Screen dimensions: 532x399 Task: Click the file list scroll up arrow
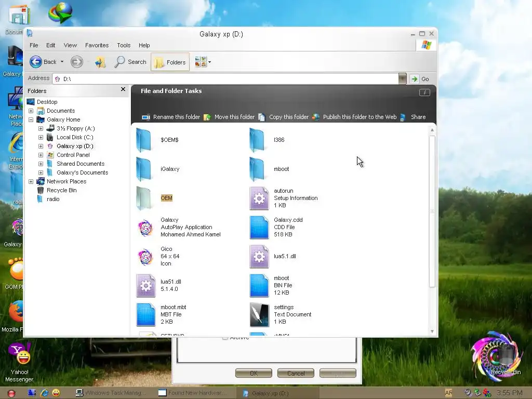coord(432,130)
